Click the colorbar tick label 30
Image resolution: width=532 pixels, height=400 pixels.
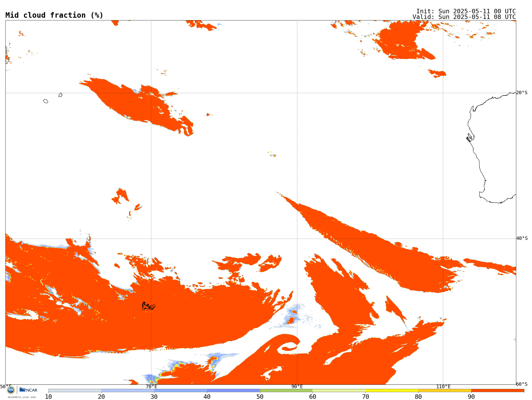[x=154, y=397]
